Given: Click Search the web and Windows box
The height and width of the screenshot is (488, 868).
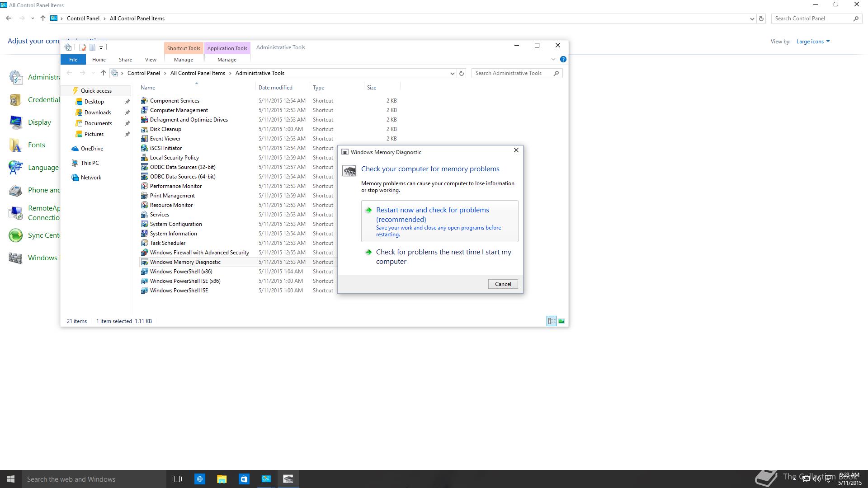Looking at the screenshot, I should 94,479.
